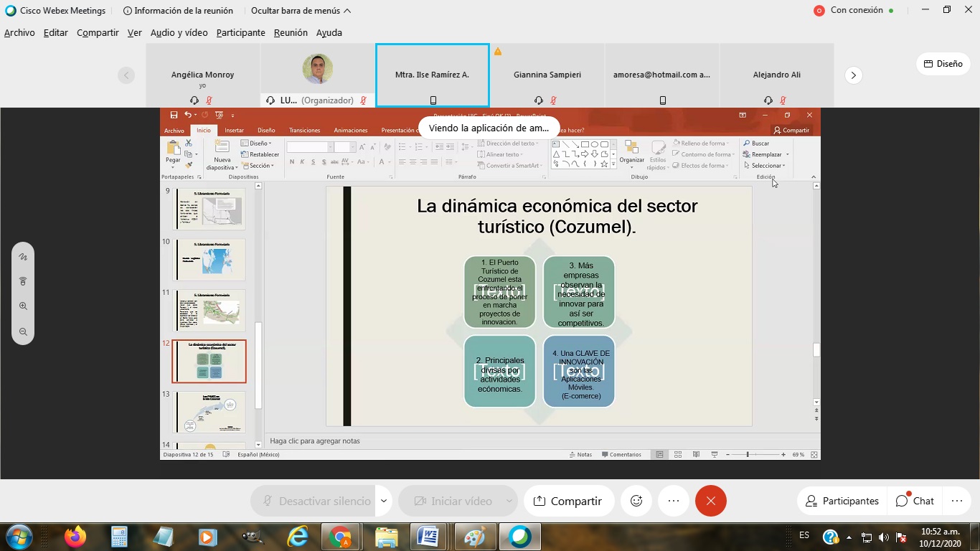980x551 pixels.
Task: Open the font size combo box dropdown
Action: click(x=352, y=147)
